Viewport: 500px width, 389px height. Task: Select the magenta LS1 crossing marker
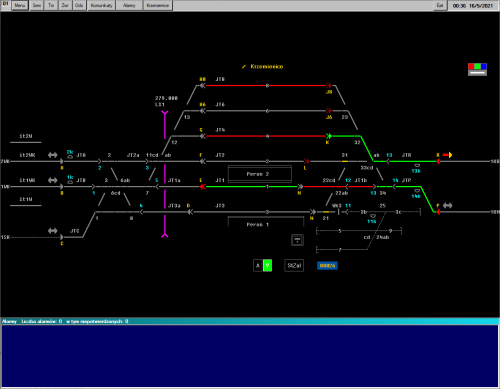(x=165, y=174)
